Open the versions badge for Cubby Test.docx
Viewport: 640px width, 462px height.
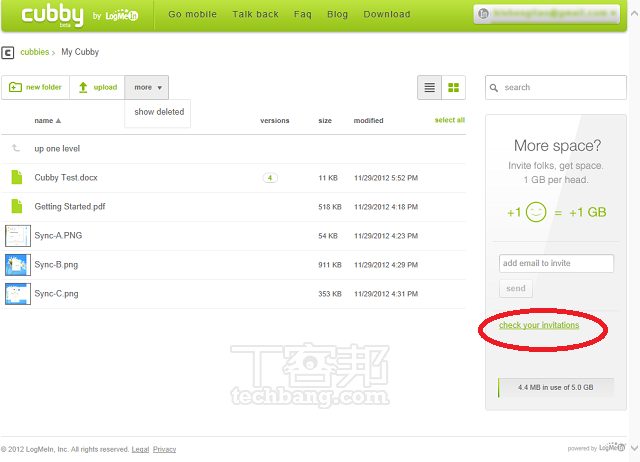pyautogui.click(x=270, y=178)
